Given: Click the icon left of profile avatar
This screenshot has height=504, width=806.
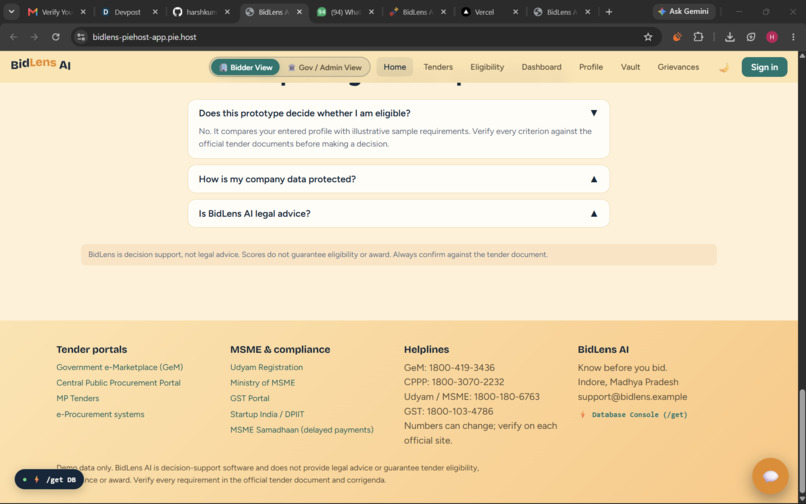Looking at the screenshot, I should pos(751,37).
